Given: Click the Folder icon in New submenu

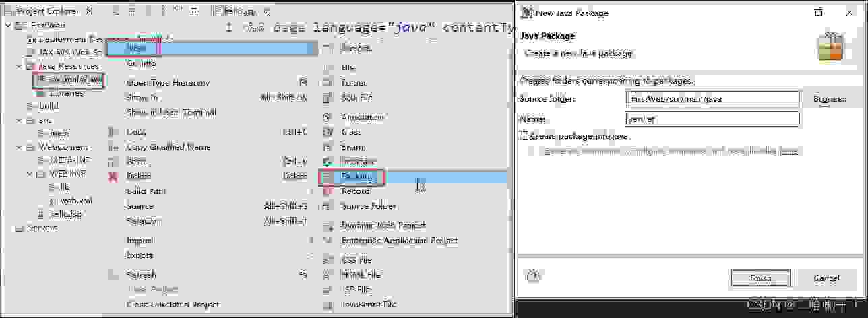Looking at the screenshot, I should [328, 83].
